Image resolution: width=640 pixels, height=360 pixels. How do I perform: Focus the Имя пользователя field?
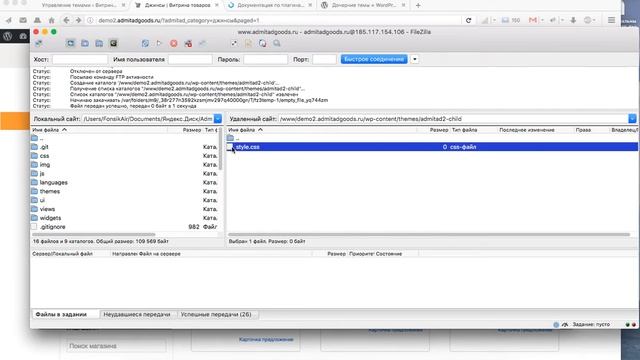(x=190, y=60)
